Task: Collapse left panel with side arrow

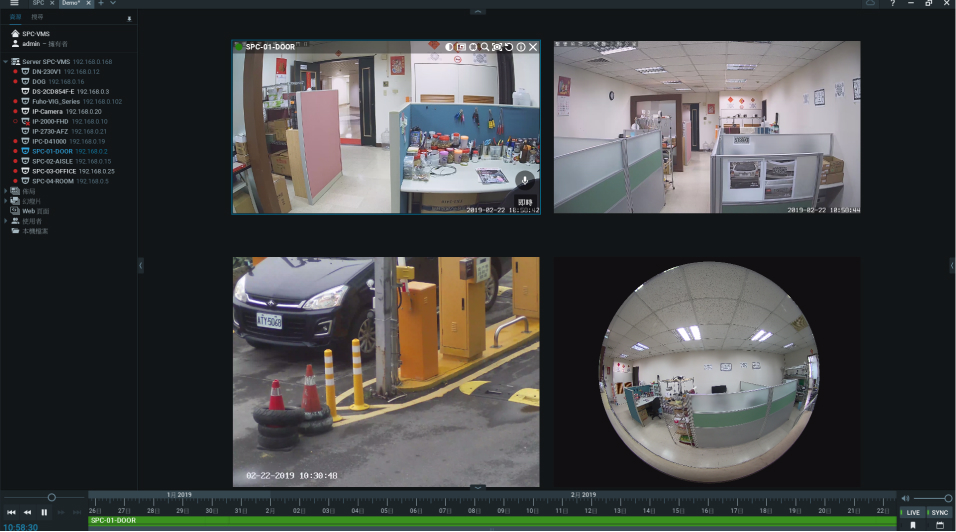Action: pyautogui.click(x=140, y=265)
